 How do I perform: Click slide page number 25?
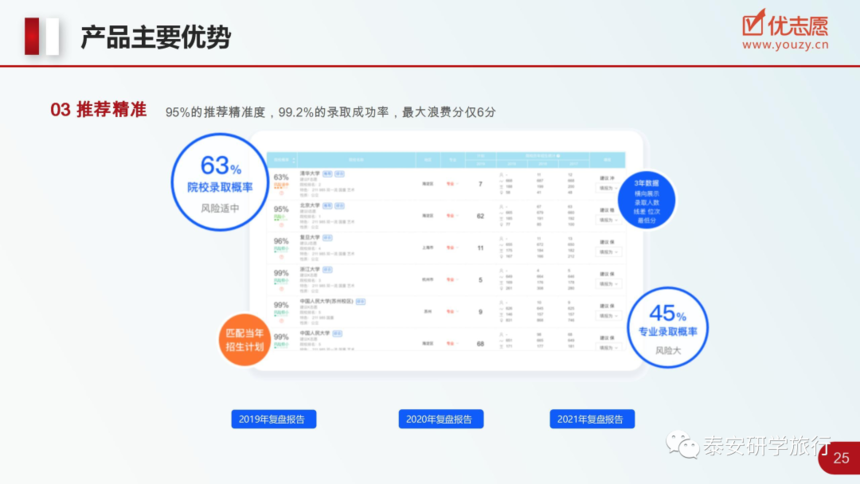pos(841,458)
